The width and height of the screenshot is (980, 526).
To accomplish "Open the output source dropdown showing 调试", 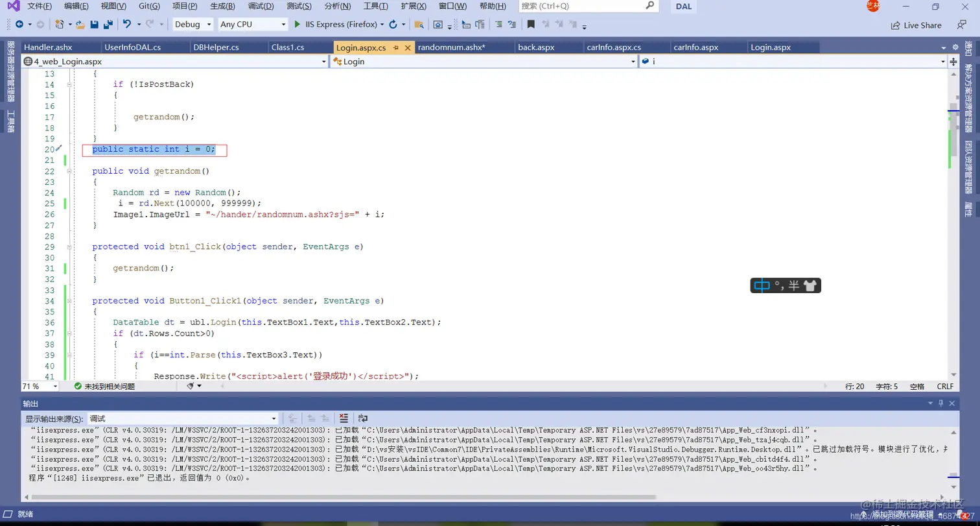I will pyautogui.click(x=183, y=418).
